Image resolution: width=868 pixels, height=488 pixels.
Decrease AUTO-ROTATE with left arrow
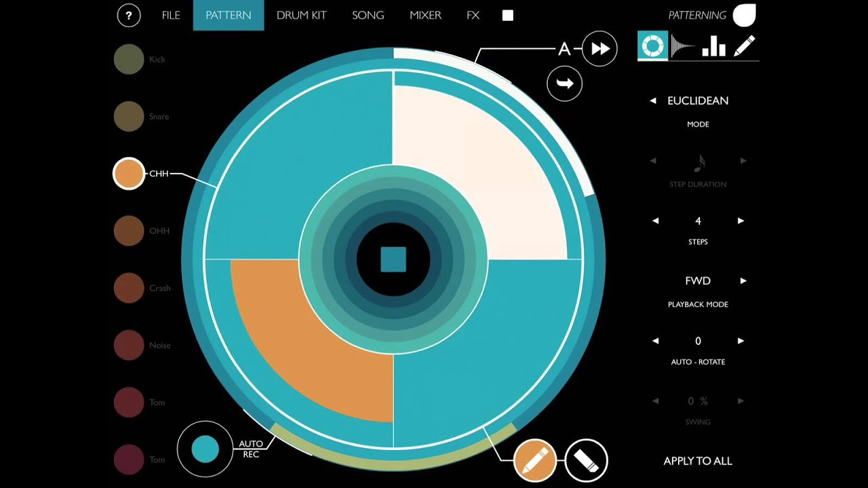pyautogui.click(x=655, y=341)
